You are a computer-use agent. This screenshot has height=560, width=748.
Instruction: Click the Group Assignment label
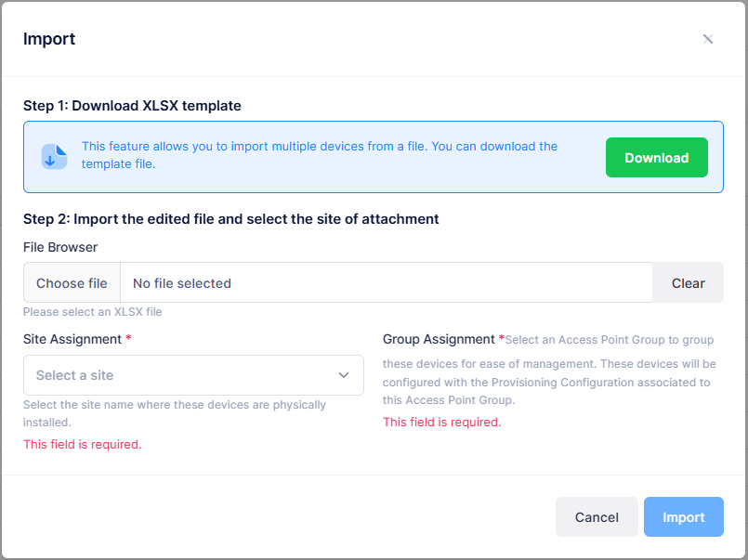click(x=439, y=339)
